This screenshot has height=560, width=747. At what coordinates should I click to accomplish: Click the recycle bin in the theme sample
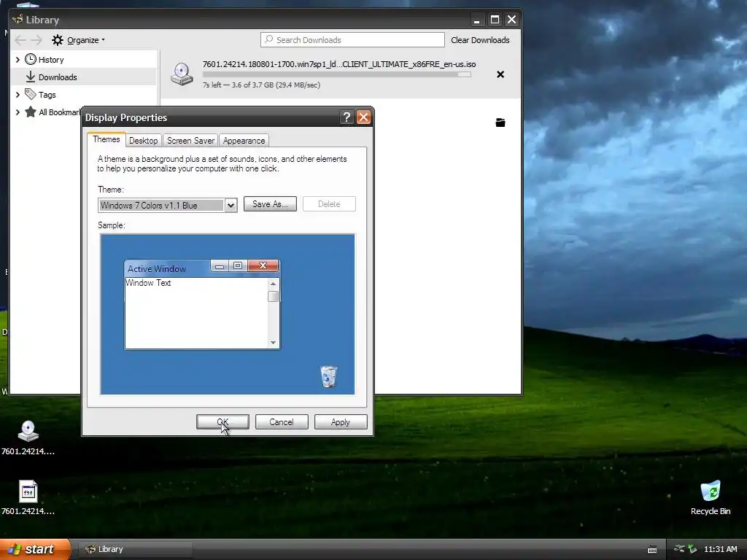[x=328, y=376]
